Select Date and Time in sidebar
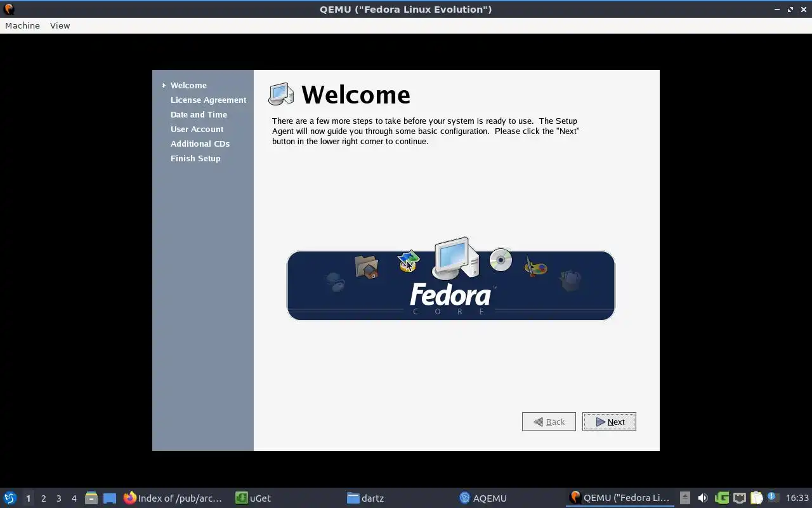 coord(199,114)
